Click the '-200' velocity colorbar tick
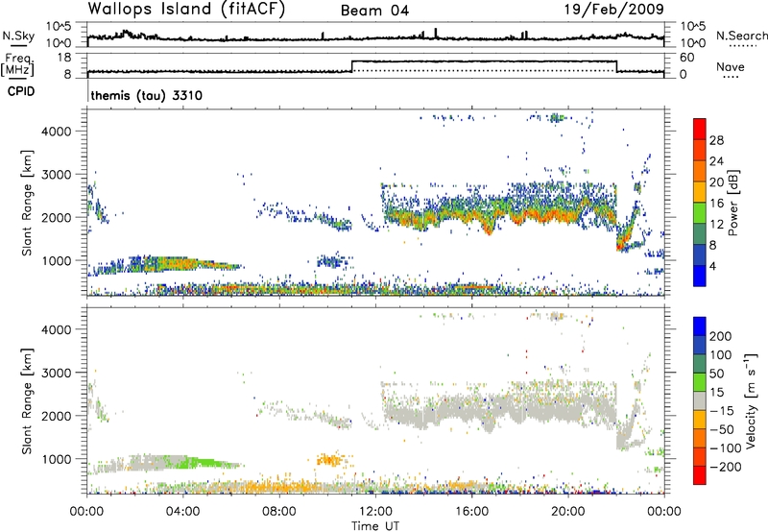 [726, 467]
